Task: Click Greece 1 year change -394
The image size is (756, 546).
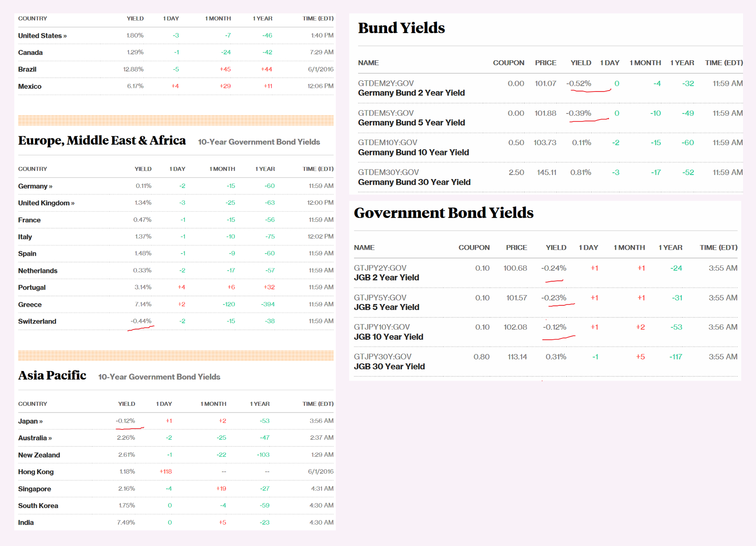Action: tap(268, 304)
